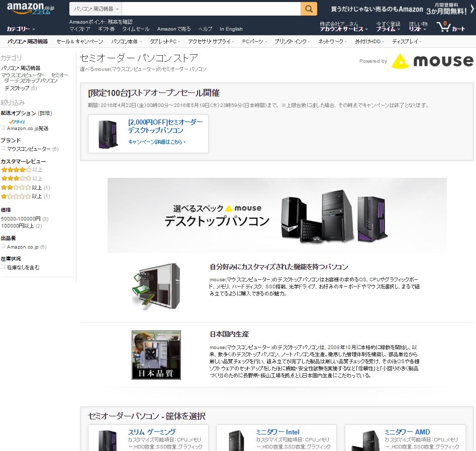Go to セール&キャンペーン tab
The image size is (476, 451).
point(79,42)
